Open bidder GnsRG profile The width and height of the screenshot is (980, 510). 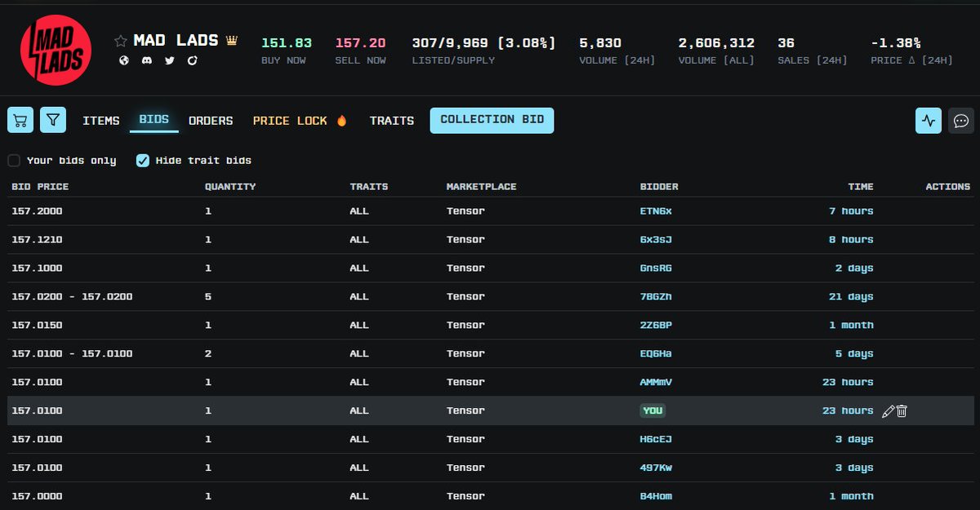[x=656, y=268]
